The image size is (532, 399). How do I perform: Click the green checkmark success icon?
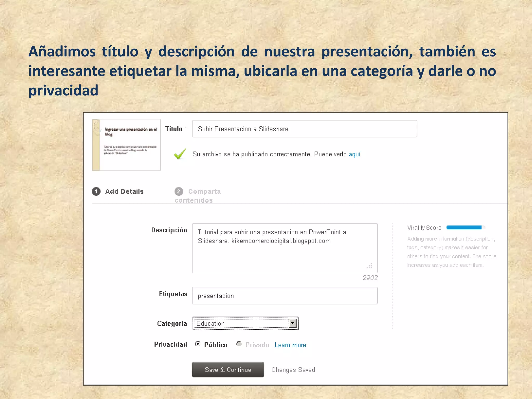point(180,154)
